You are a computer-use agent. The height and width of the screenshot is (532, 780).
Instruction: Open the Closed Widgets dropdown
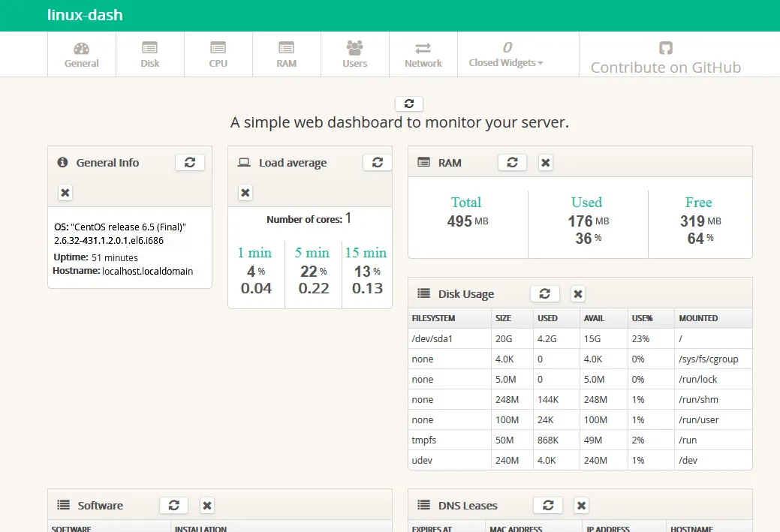tap(506, 55)
